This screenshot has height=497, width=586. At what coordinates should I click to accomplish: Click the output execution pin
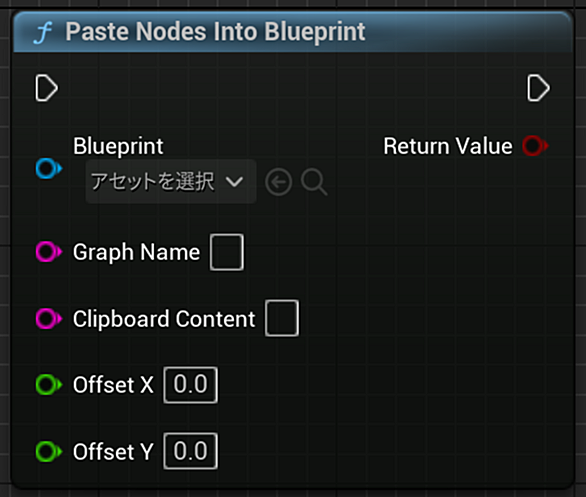pos(539,88)
